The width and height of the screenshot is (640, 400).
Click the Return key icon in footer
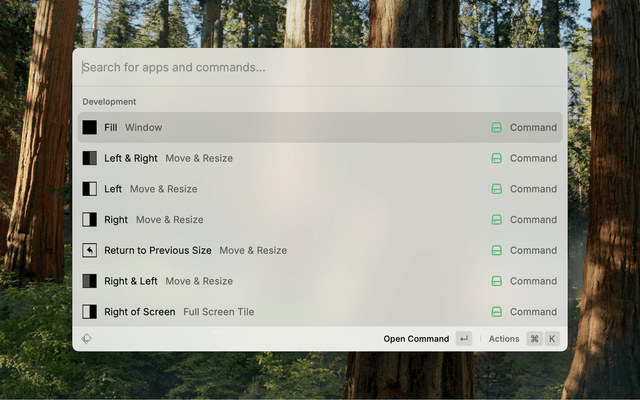(x=463, y=339)
